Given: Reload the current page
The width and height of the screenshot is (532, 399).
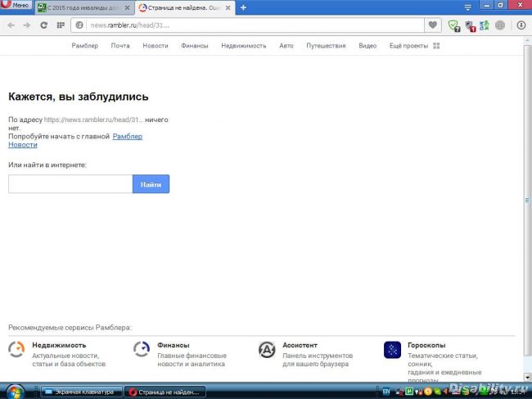Looking at the screenshot, I should (43, 25).
